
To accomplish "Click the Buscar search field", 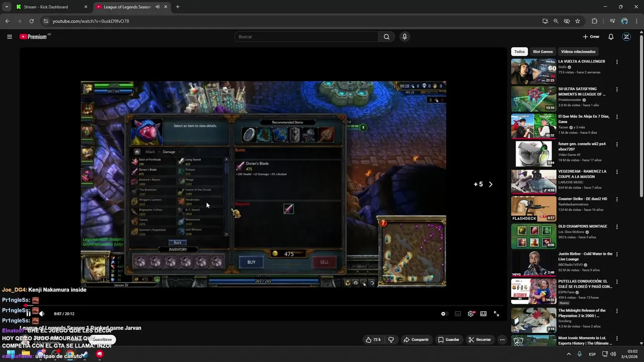I will (306, 37).
